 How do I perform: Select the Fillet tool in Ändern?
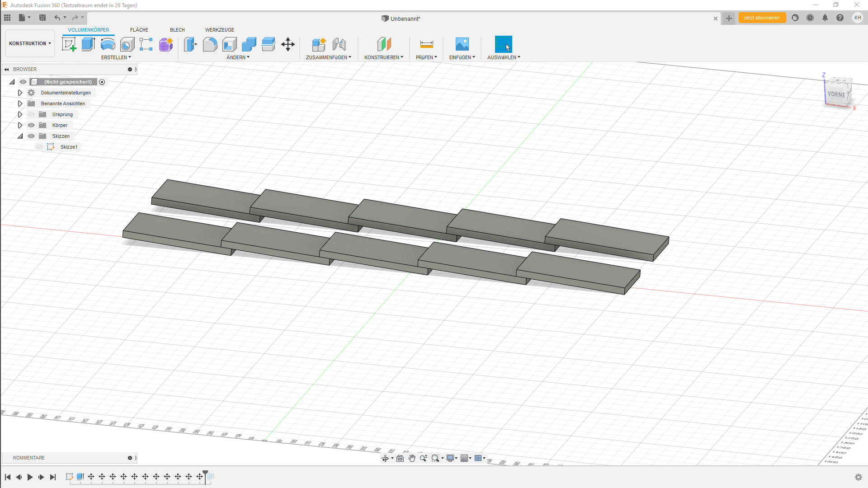click(x=210, y=44)
